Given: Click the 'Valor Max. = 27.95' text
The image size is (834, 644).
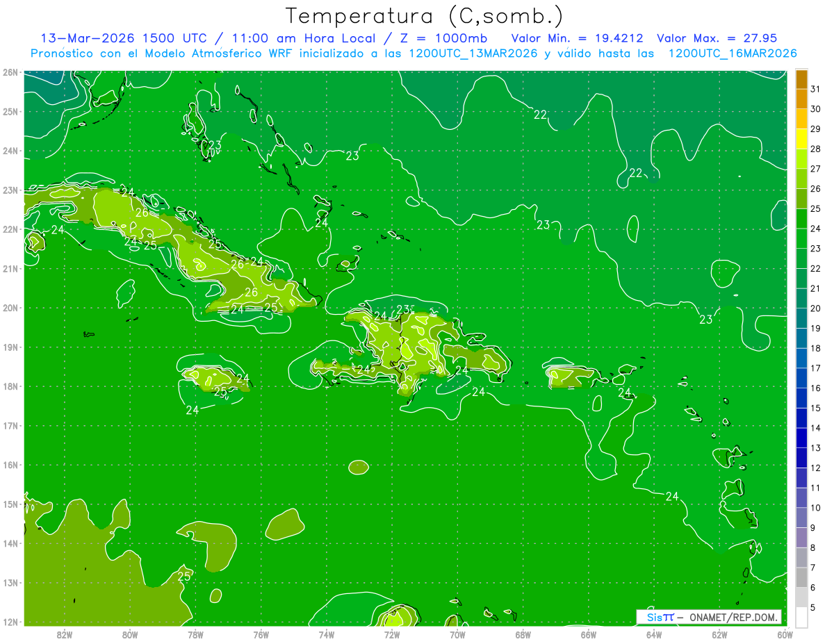Looking at the screenshot, I should coord(717,38).
